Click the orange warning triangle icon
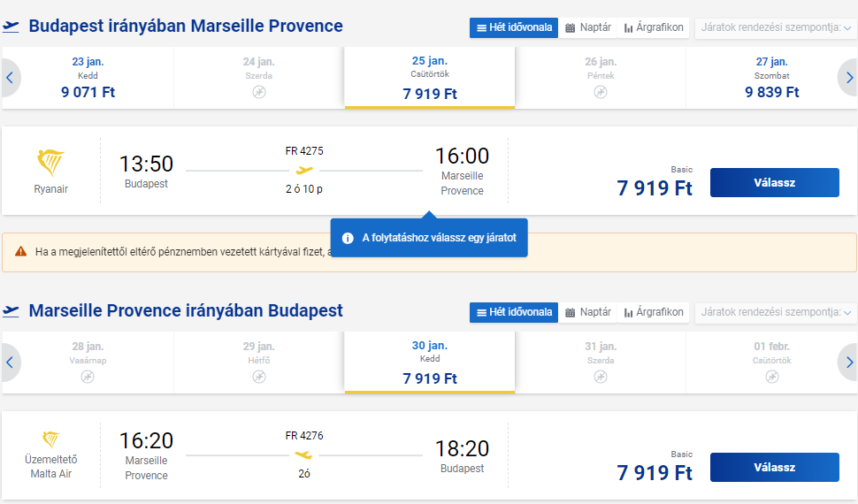 click(x=21, y=252)
